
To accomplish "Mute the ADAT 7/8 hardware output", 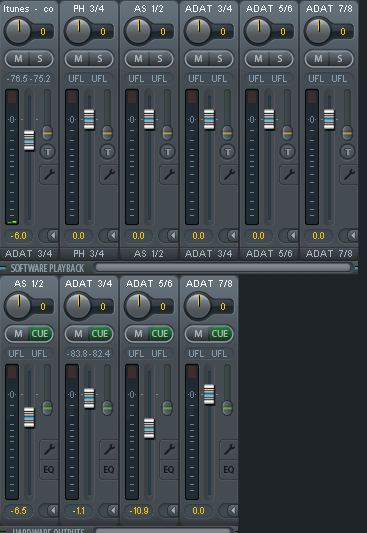I will (198, 334).
